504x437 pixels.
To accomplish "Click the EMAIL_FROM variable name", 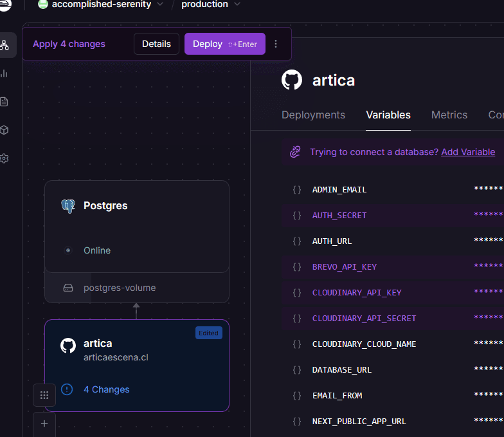I will tap(337, 395).
